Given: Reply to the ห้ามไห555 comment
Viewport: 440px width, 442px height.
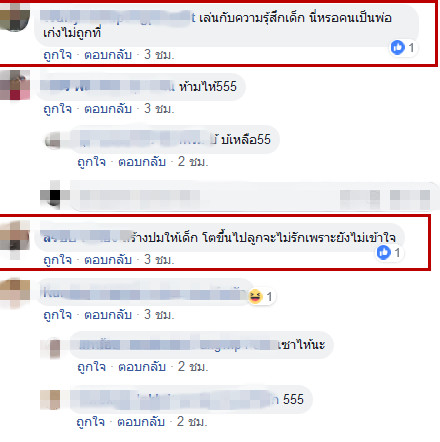Looking at the screenshot, I should coord(108,109).
